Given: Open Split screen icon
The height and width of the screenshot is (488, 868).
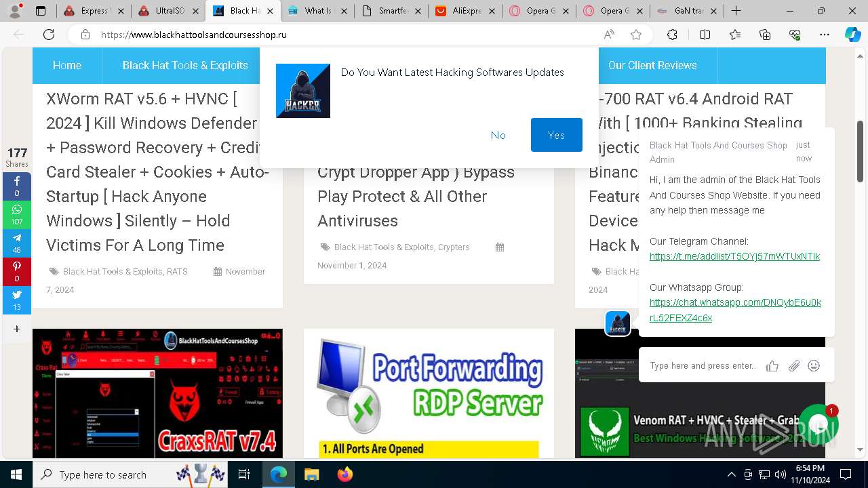Looking at the screenshot, I should coord(705,35).
